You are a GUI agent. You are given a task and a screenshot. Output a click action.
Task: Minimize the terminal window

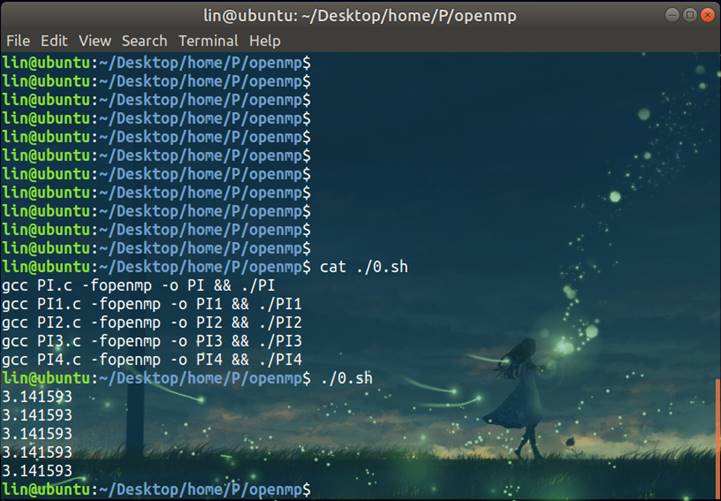[x=672, y=15]
